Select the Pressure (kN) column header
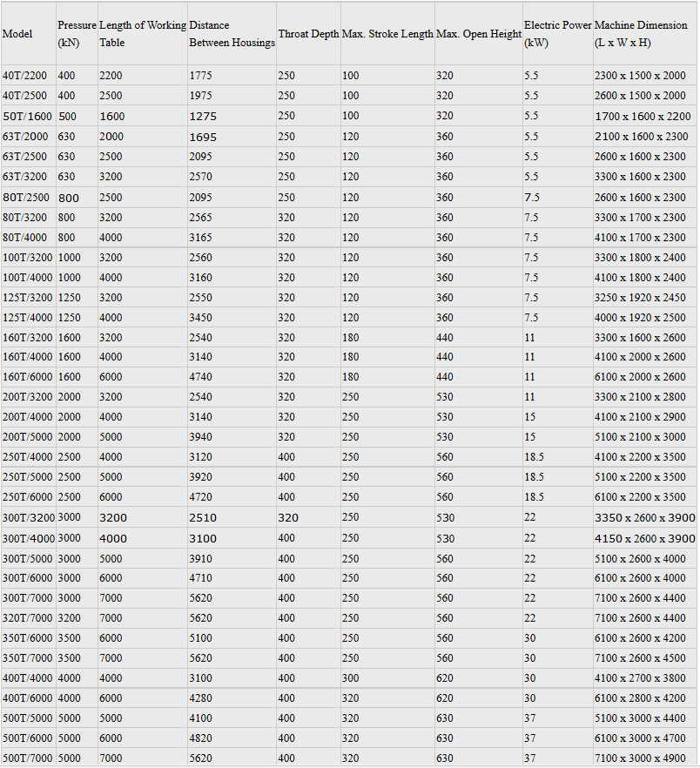 tap(77, 34)
